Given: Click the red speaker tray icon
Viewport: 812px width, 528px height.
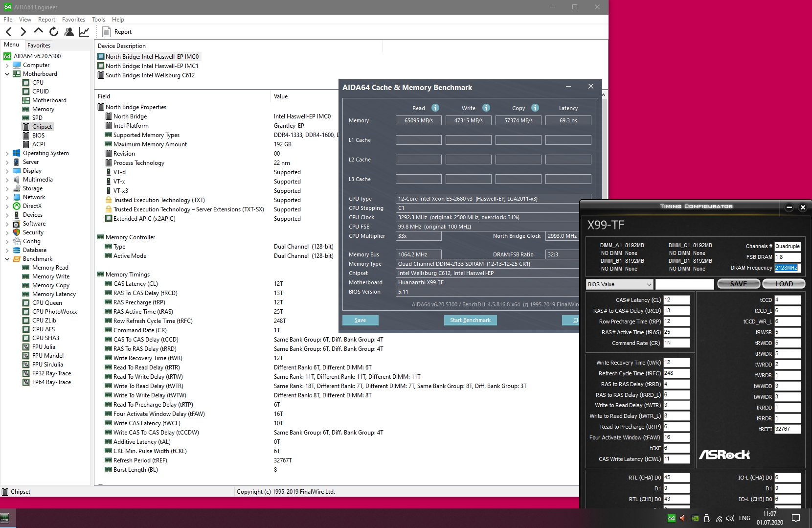Looking at the screenshot, I should pos(683,518).
